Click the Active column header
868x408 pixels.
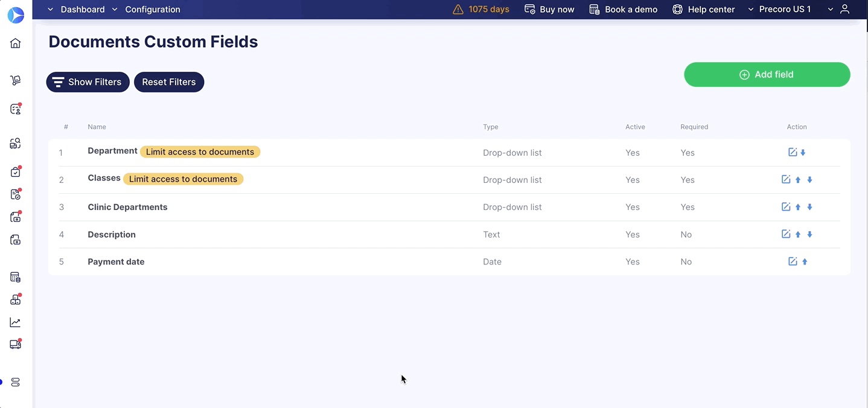pyautogui.click(x=635, y=127)
